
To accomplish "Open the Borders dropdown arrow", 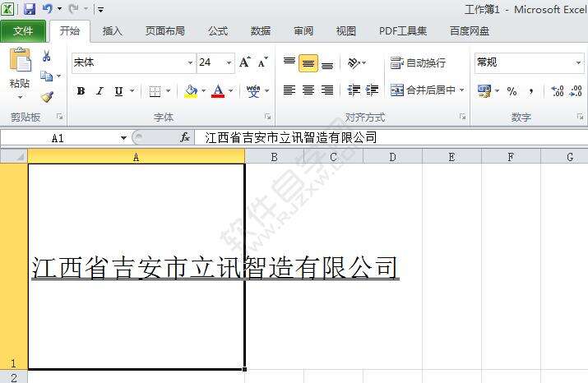I will pyautogui.click(x=168, y=90).
